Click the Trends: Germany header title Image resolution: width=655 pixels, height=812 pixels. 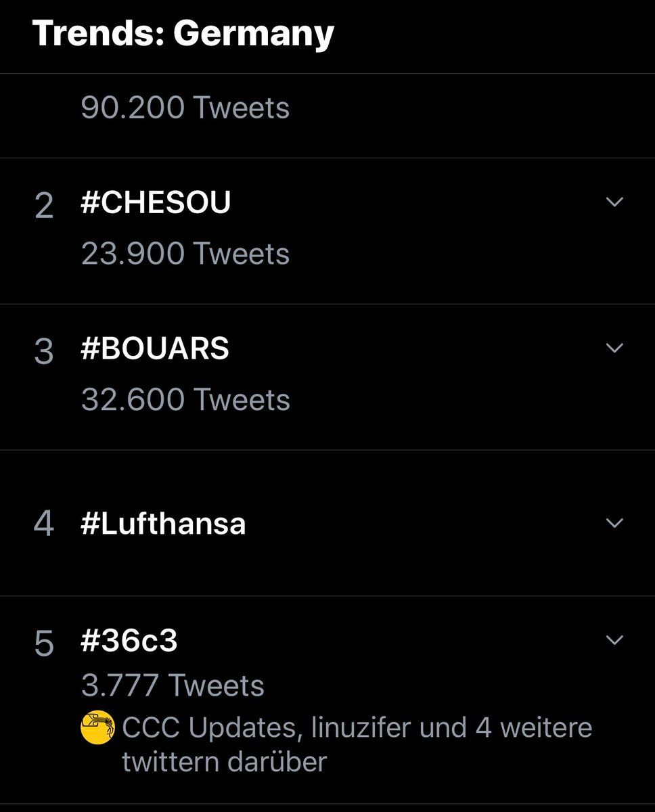tap(183, 33)
